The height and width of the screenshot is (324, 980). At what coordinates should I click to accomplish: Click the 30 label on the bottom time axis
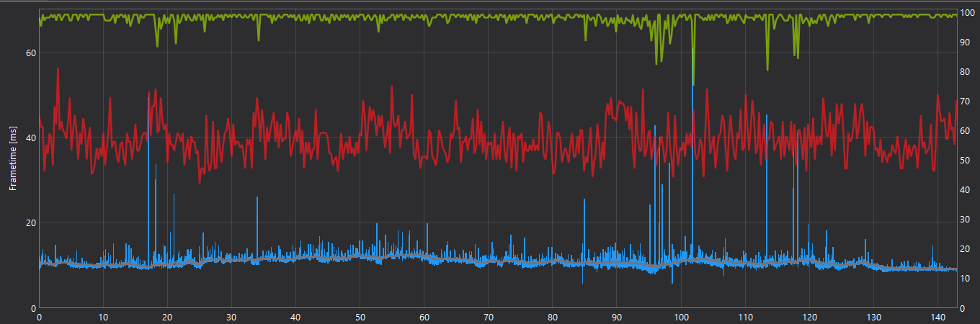(x=231, y=317)
